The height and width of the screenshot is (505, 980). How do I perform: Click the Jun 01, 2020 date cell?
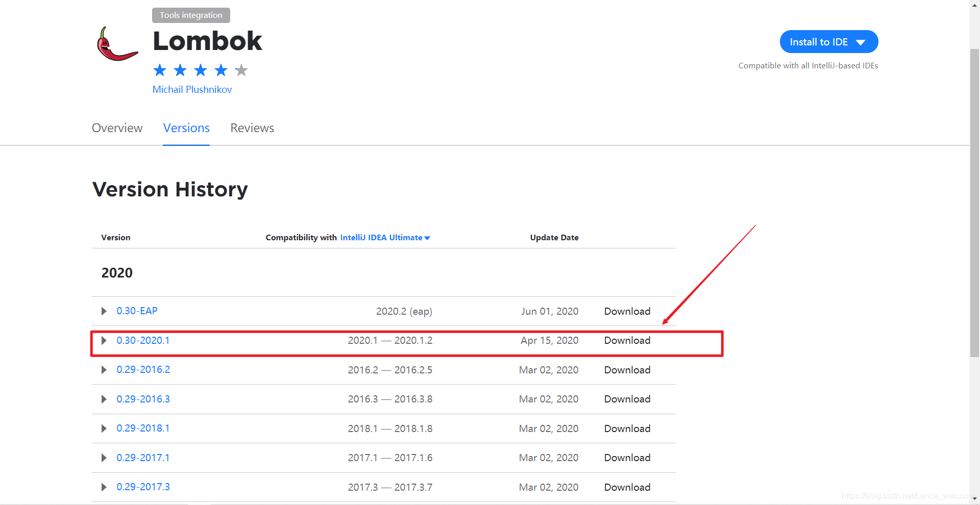(x=550, y=311)
